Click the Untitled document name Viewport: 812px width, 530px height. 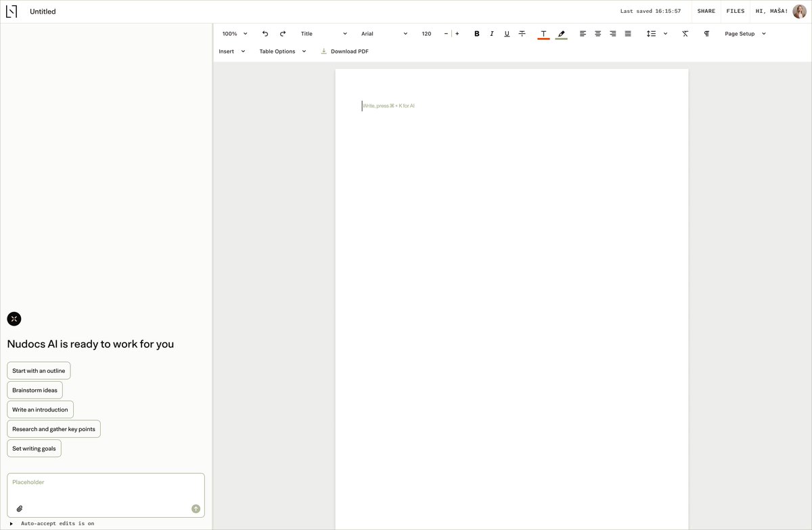43,12
